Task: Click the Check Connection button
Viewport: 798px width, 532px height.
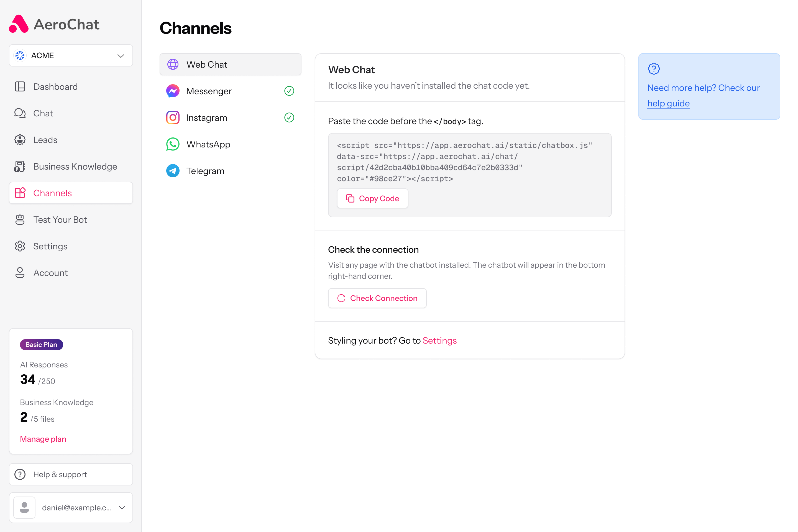Action: (377, 298)
